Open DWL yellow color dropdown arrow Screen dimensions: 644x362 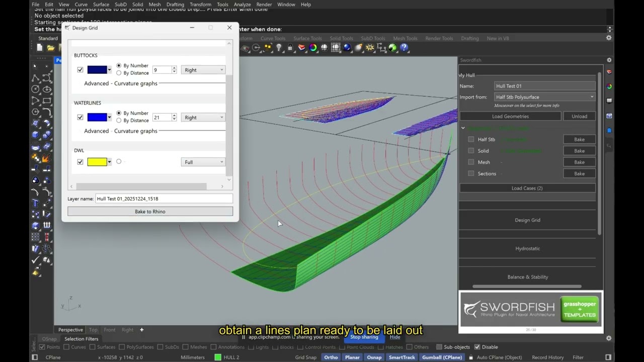109,162
